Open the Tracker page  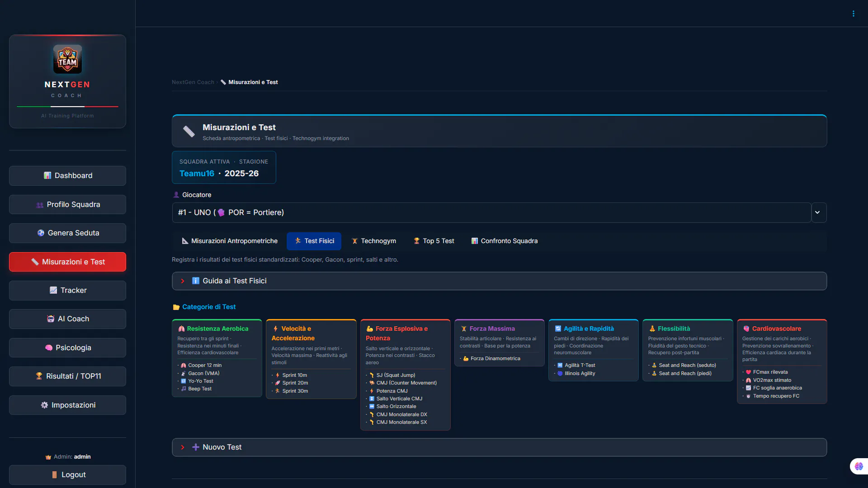(x=67, y=291)
